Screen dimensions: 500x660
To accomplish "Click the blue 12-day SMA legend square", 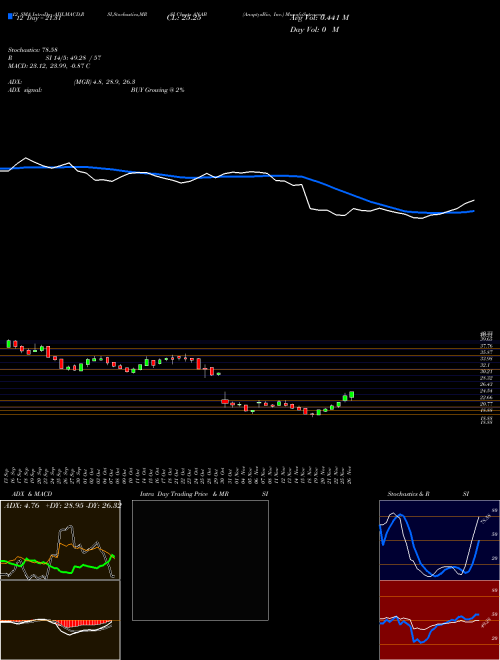I will pos(10,16).
